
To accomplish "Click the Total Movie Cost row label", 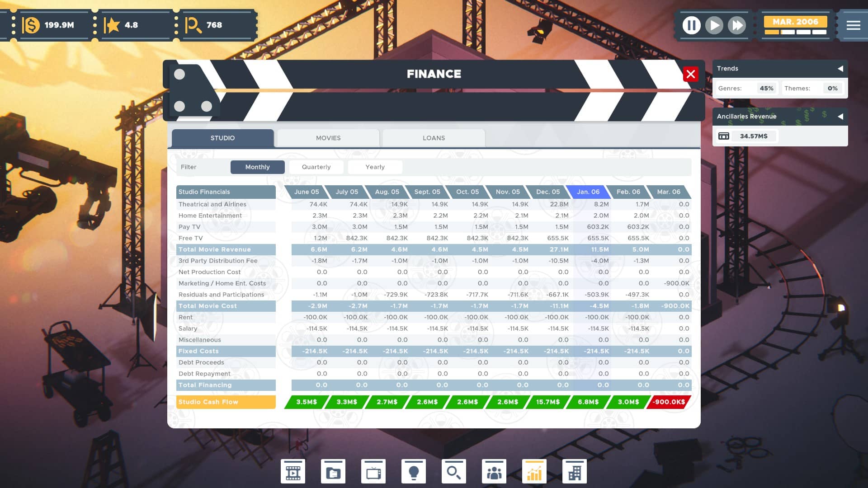I will pyautogui.click(x=226, y=306).
